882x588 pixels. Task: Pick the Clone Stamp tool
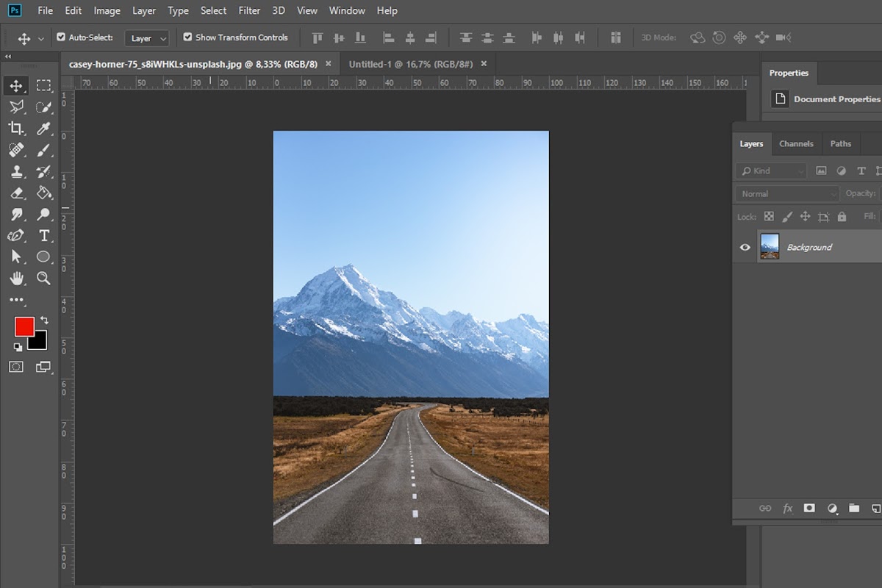pyautogui.click(x=16, y=171)
